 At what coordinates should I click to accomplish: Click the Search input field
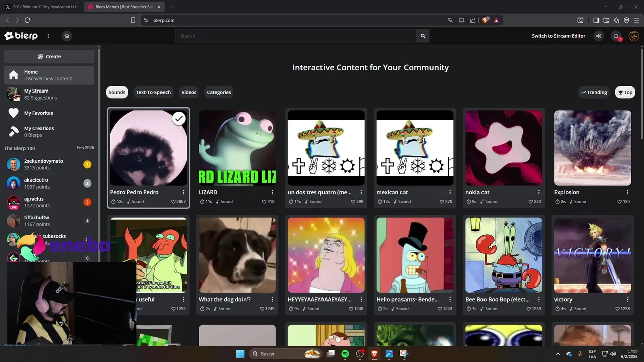click(x=295, y=36)
